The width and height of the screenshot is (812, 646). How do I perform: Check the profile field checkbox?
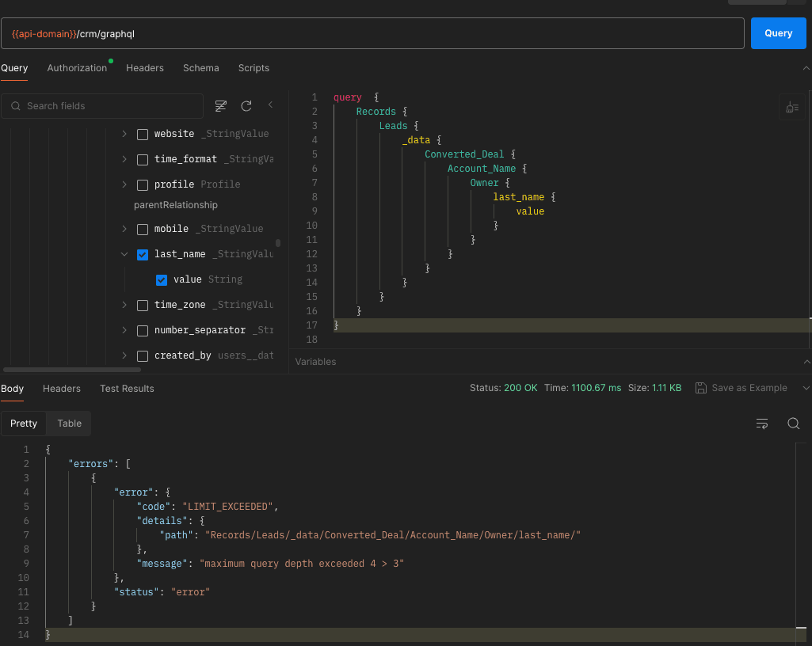(143, 185)
